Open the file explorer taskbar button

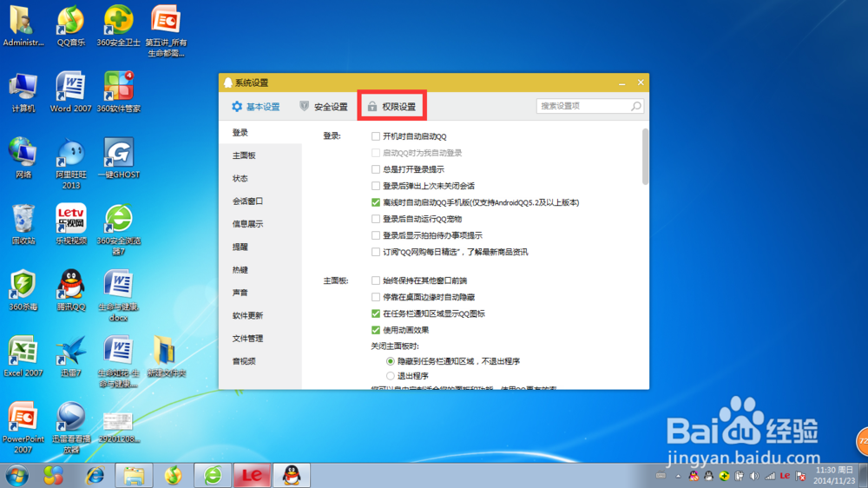pyautogui.click(x=134, y=475)
